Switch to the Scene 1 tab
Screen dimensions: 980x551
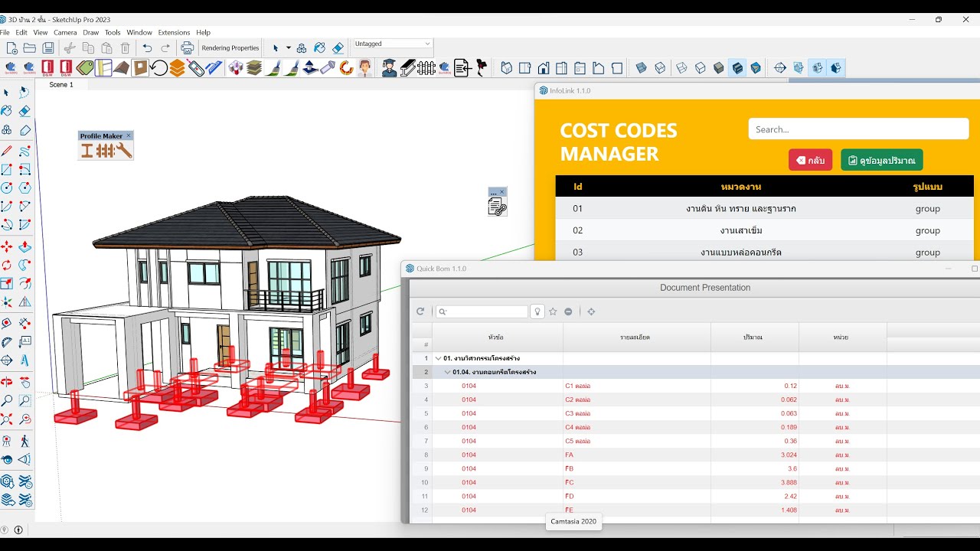click(61, 85)
